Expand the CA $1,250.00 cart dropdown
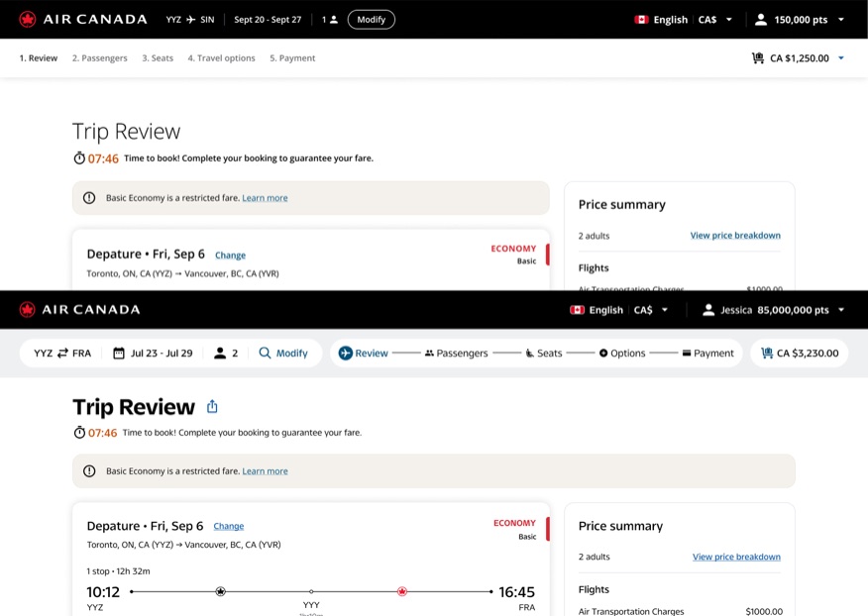Screen dimensions: 868x616 [841, 58]
